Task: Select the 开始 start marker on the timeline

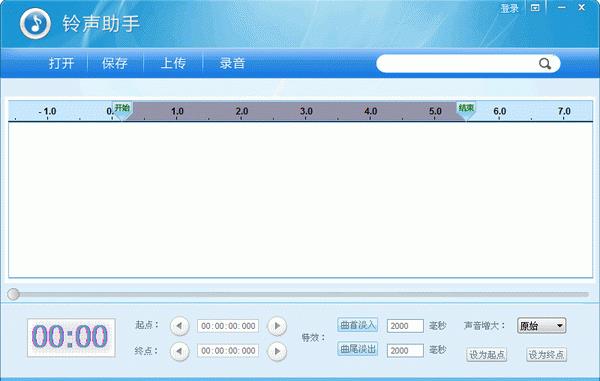Action: tap(122, 111)
